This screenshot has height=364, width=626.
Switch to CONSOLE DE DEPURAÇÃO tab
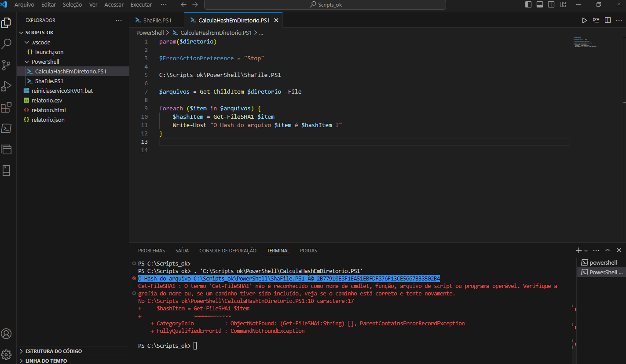click(x=228, y=251)
